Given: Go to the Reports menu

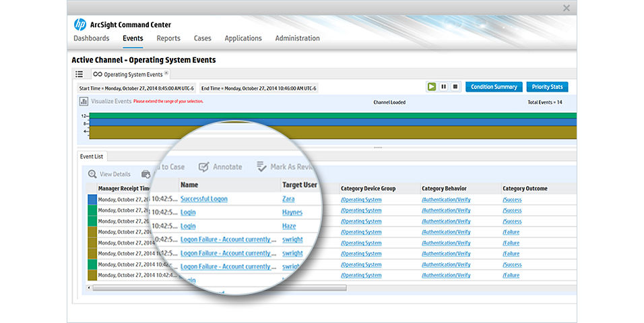Looking at the screenshot, I should [x=168, y=38].
